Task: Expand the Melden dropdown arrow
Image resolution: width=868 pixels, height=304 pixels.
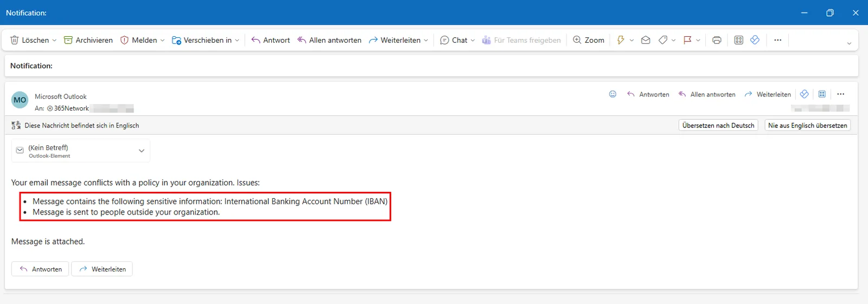Action: tap(162, 41)
